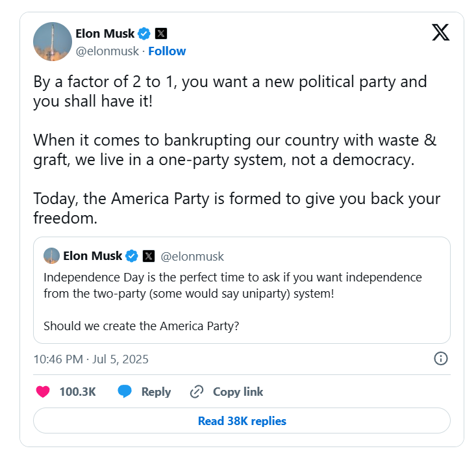Click the @elonmusk handle under the top author name
The width and height of the screenshot is (476, 453).
[x=108, y=51]
